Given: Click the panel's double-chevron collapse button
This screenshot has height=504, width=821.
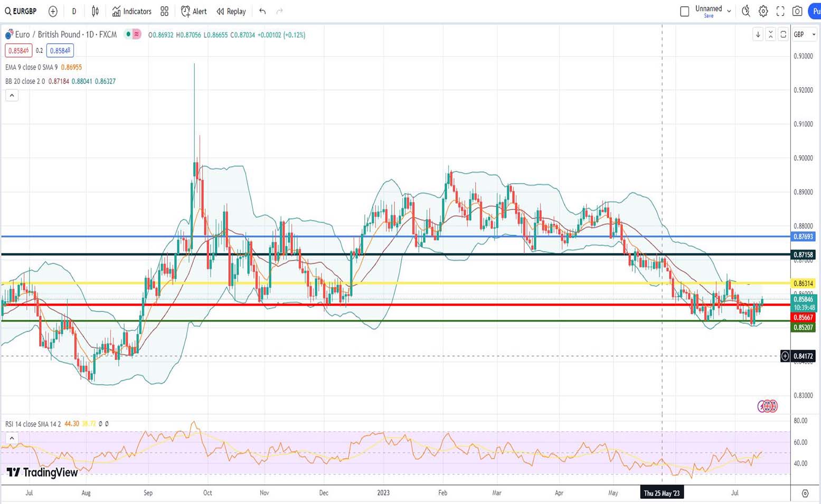Looking at the screenshot, I should (770, 34).
